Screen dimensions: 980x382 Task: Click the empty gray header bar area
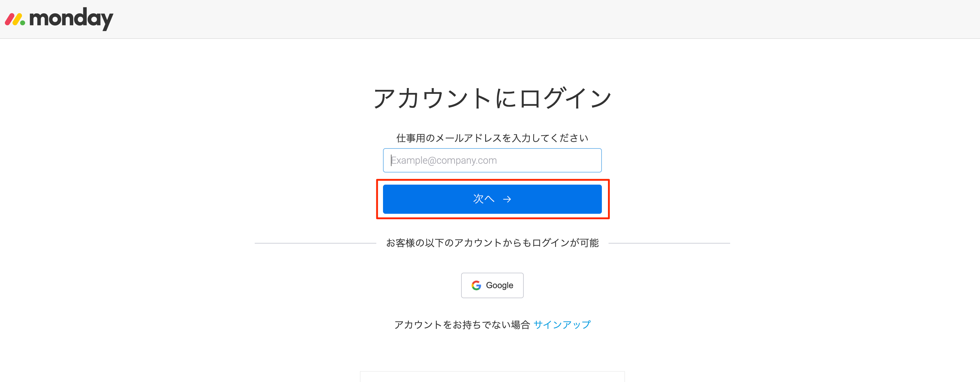pos(533,19)
